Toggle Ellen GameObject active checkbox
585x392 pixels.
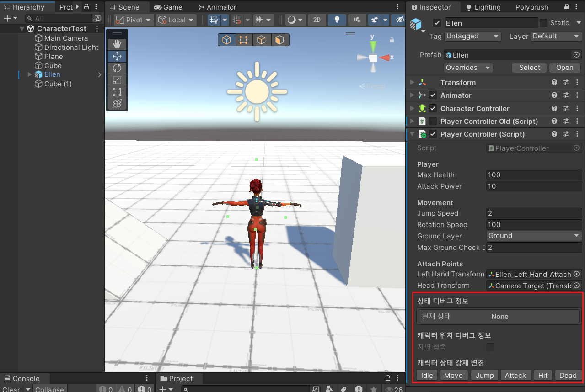(437, 23)
